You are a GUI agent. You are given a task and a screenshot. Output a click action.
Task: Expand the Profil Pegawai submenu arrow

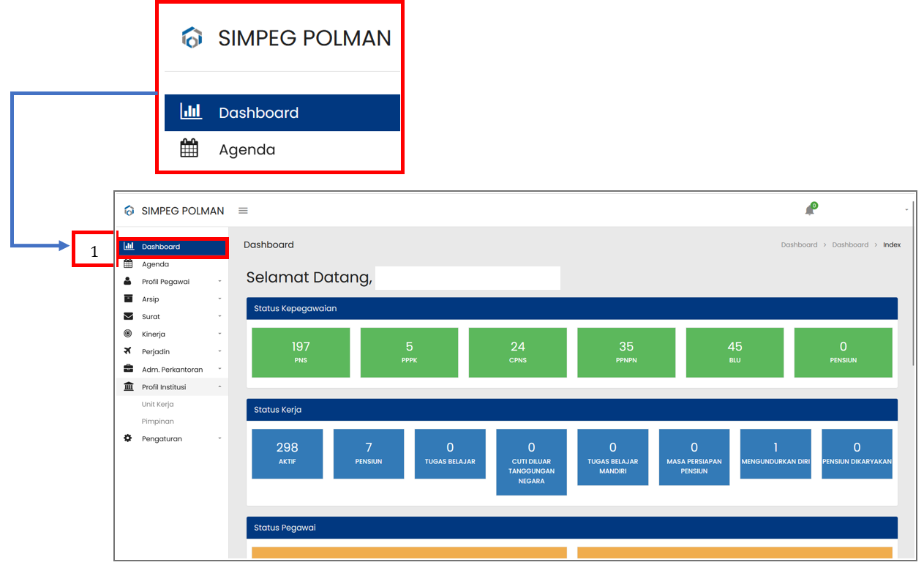point(219,282)
